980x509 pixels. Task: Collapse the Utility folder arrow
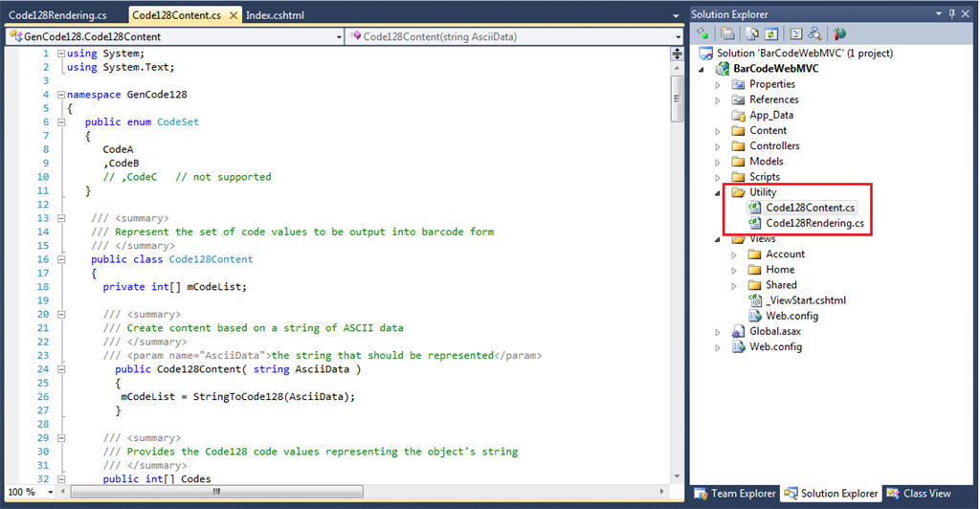718,193
